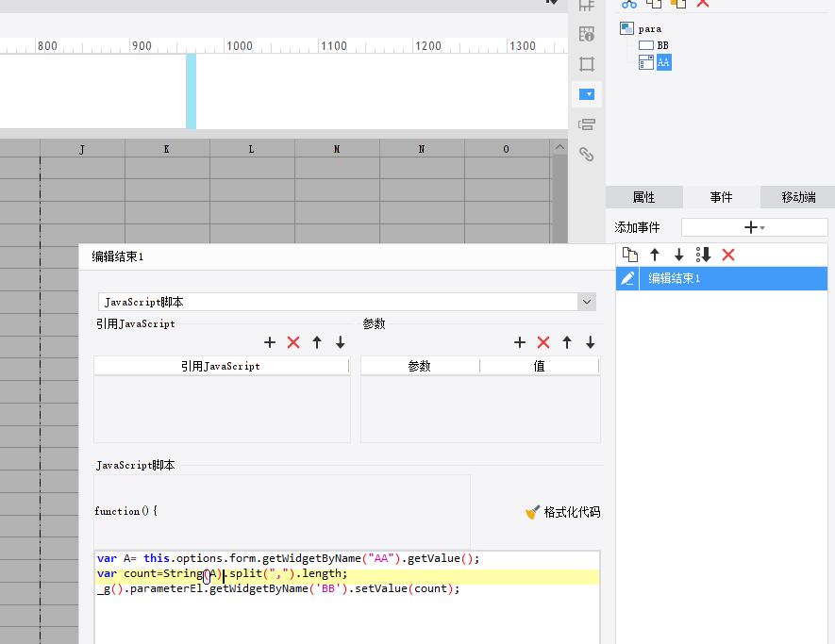Click the empty 参数 table area

(480, 409)
